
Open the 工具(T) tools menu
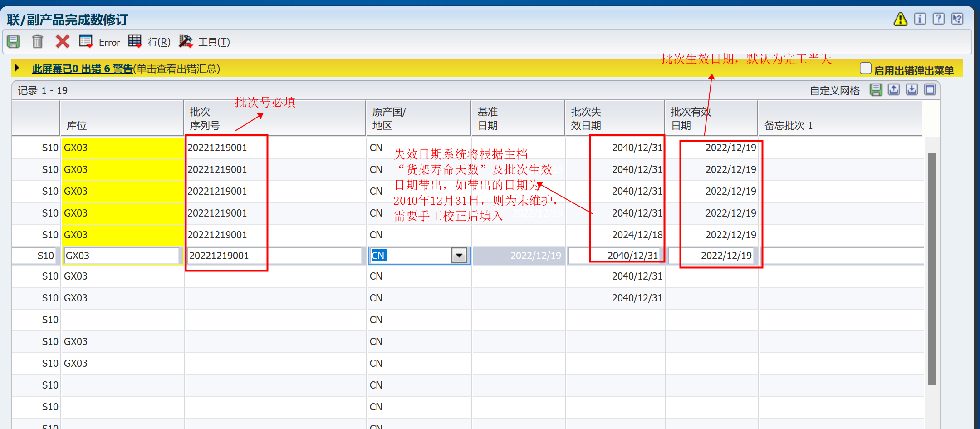(214, 42)
